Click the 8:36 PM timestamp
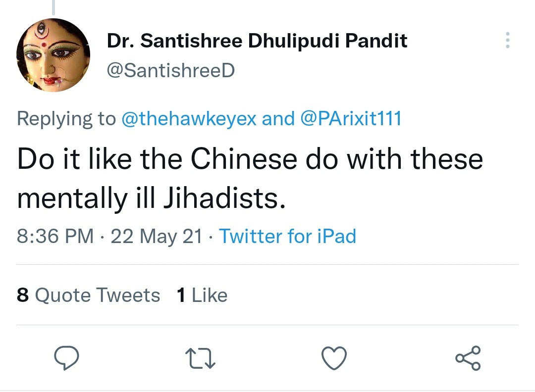 point(55,236)
